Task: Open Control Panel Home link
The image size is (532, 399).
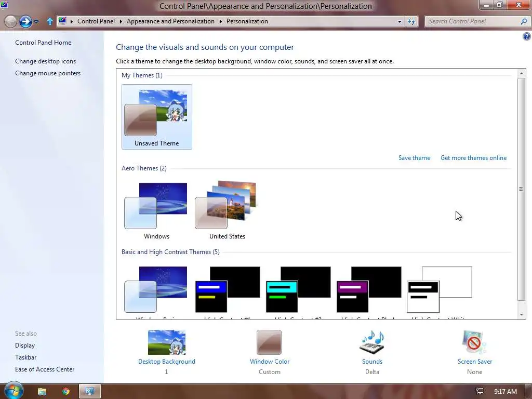Action: (43, 43)
